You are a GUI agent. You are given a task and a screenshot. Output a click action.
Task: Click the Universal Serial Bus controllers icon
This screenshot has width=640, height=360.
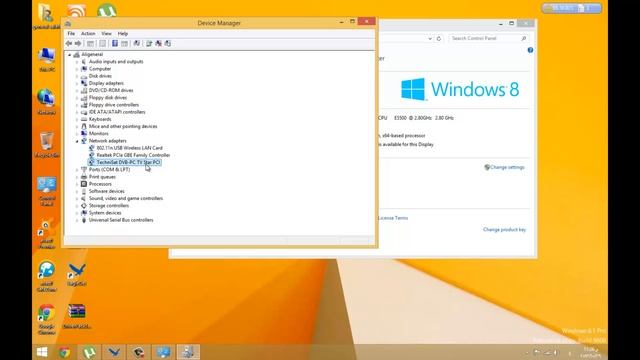(84, 220)
